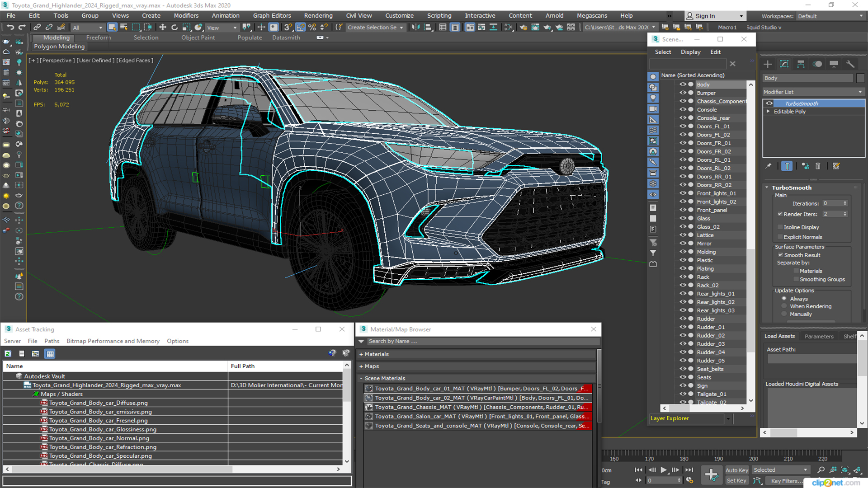
Task: Open Time Configuration clock icon
Action: tap(690, 480)
